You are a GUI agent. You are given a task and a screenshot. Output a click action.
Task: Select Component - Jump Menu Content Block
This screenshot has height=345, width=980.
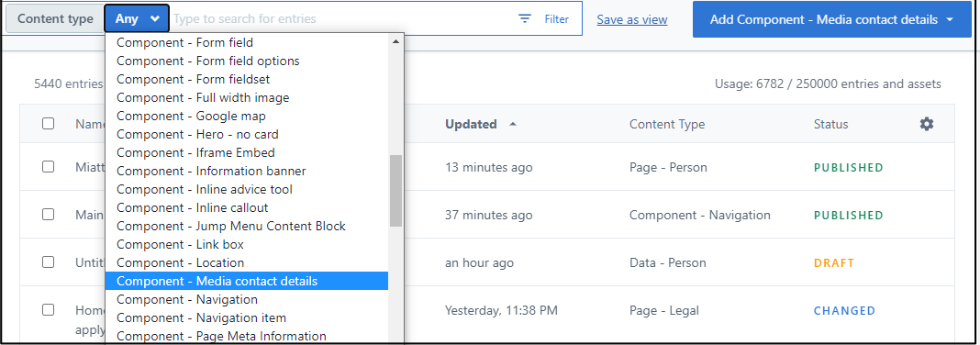(247, 226)
